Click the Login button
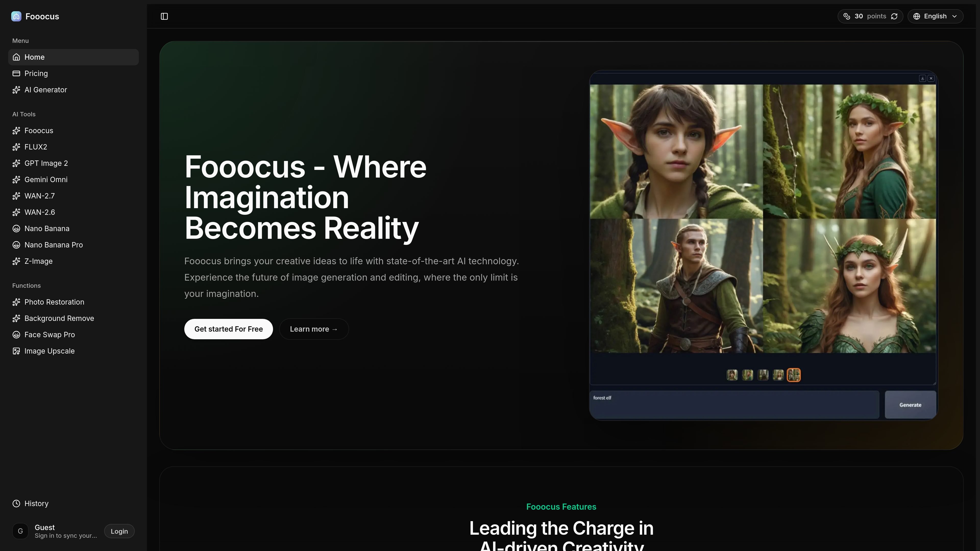 pyautogui.click(x=119, y=531)
